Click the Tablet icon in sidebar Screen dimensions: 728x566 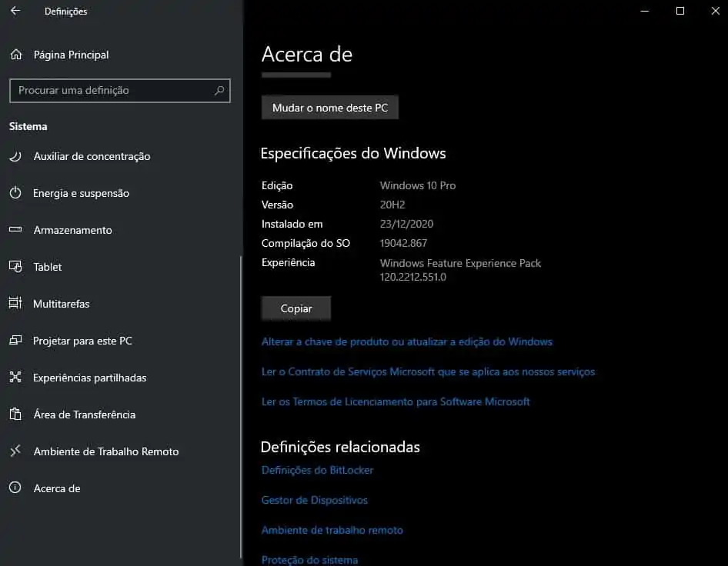[15, 267]
